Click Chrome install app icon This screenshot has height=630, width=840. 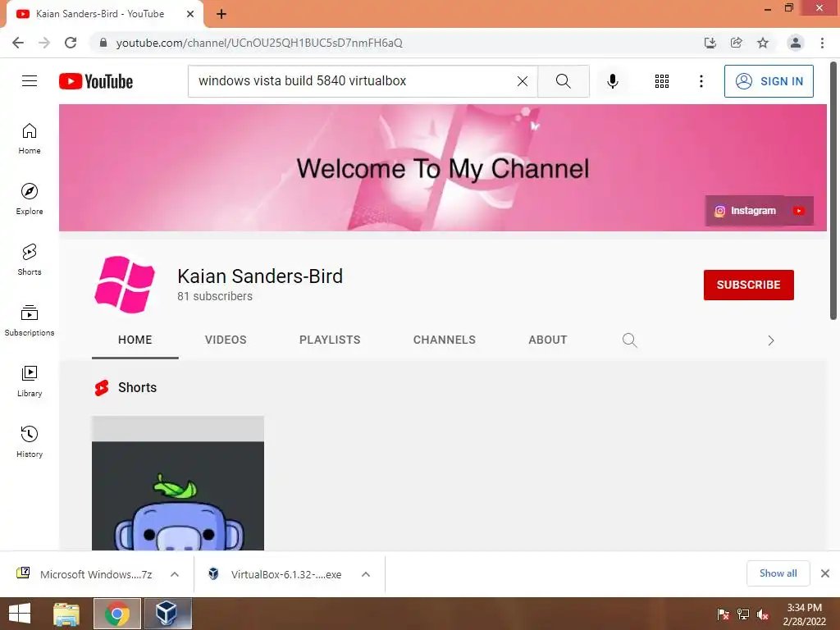(x=710, y=43)
